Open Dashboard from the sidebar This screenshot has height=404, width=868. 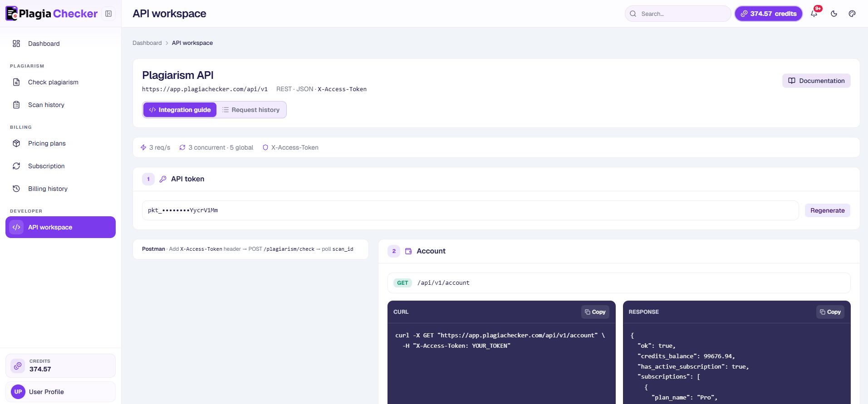(x=60, y=44)
